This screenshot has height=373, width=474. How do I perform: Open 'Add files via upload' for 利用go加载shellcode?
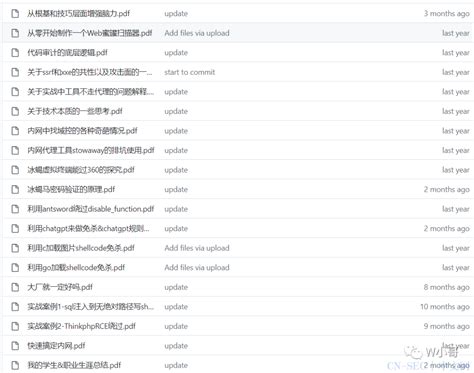click(197, 268)
